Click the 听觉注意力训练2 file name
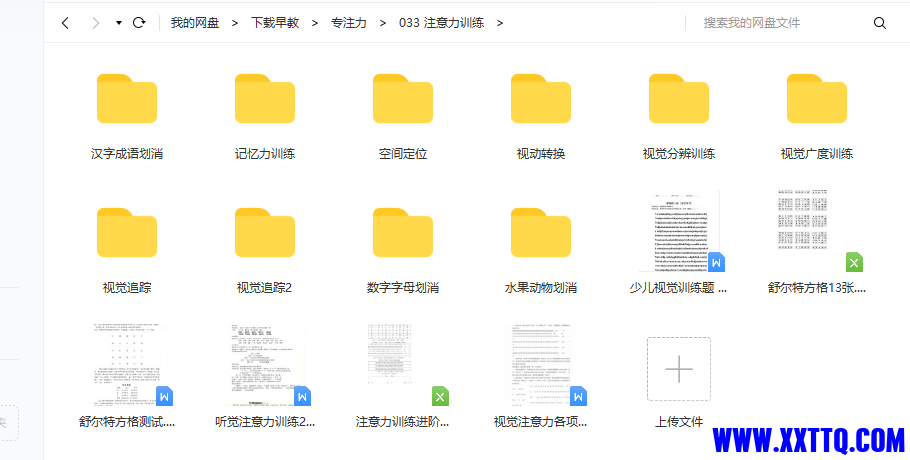910x460 pixels. pyautogui.click(x=265, y=422)
